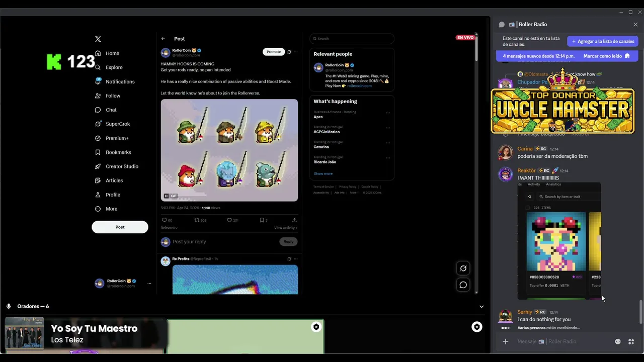Screen dimensions: 644x362
Task: Open the Relevant sort dropdown
Action: [169, 228]
